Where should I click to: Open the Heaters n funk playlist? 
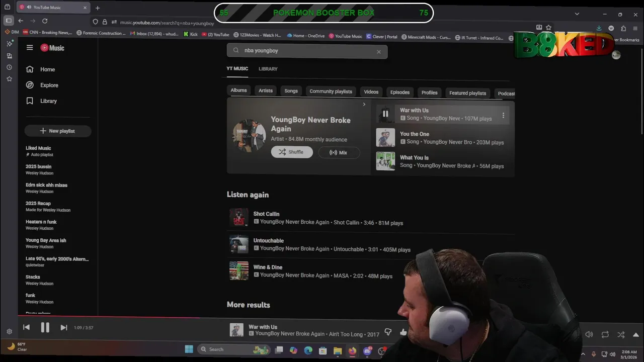(x=41, y=225)
